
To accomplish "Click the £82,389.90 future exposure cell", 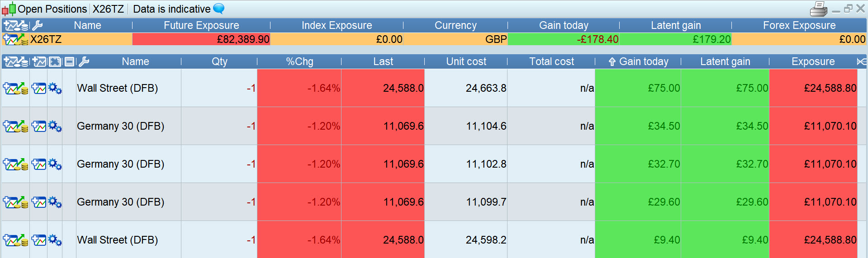I will pyautogui.click(x=243, y=39).
